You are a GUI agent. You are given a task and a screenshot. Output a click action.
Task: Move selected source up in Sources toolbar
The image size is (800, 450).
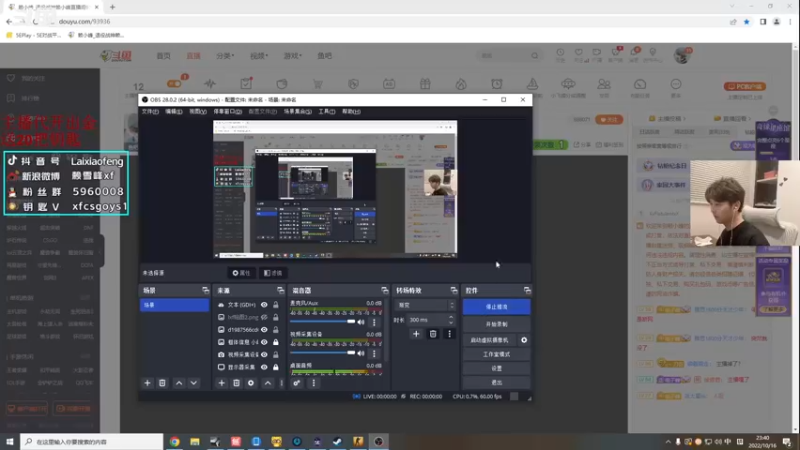pos(268,383)
